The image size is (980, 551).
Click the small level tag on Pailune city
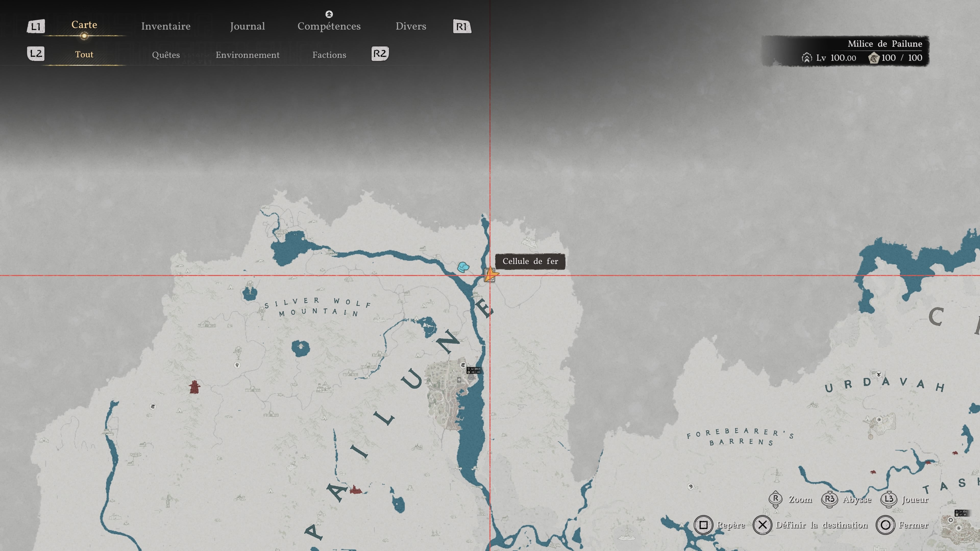click(474, 370)
